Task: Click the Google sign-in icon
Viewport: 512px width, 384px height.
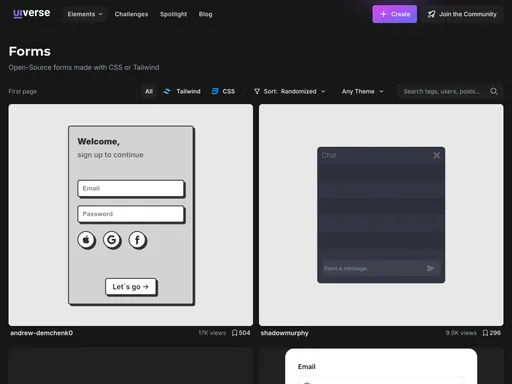Action: pos(112,240)
